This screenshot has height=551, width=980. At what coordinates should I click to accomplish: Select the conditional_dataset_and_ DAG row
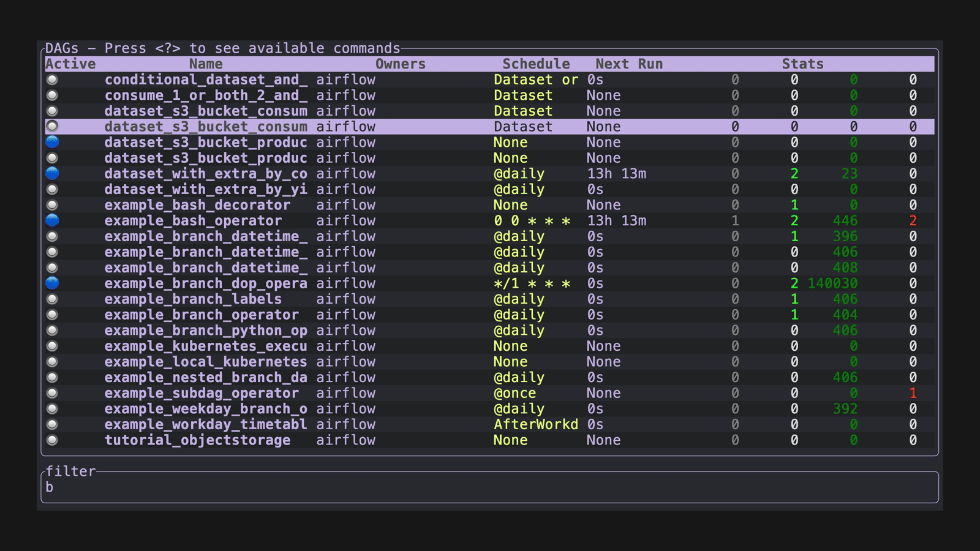click(x=205, y=79)
